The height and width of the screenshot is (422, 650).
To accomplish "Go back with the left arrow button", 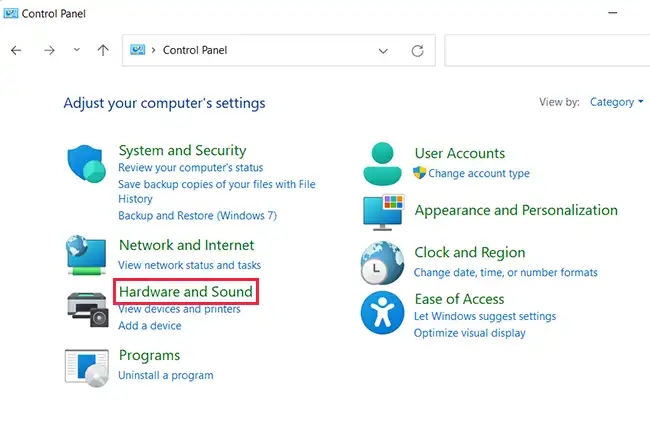I will click(x=16, y=51).
